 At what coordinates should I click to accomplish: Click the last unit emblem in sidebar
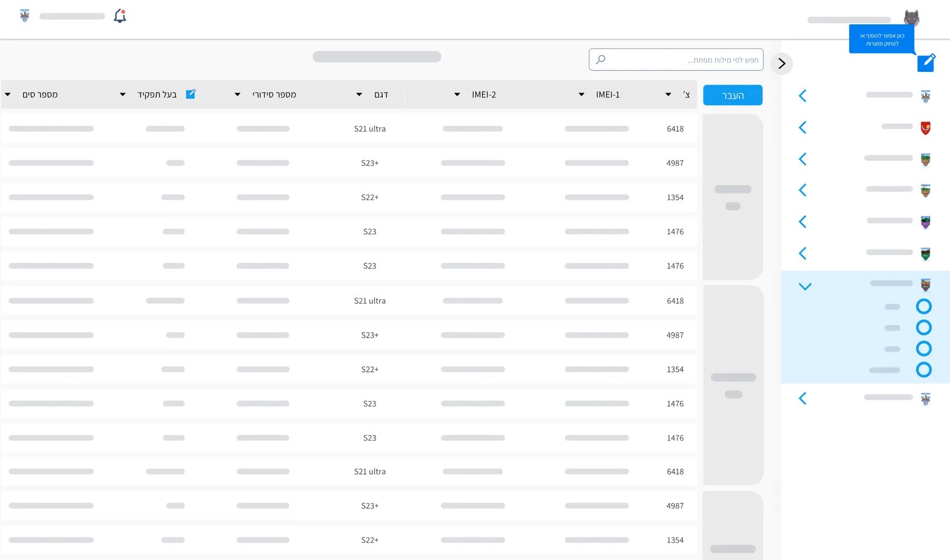point(926,399)
